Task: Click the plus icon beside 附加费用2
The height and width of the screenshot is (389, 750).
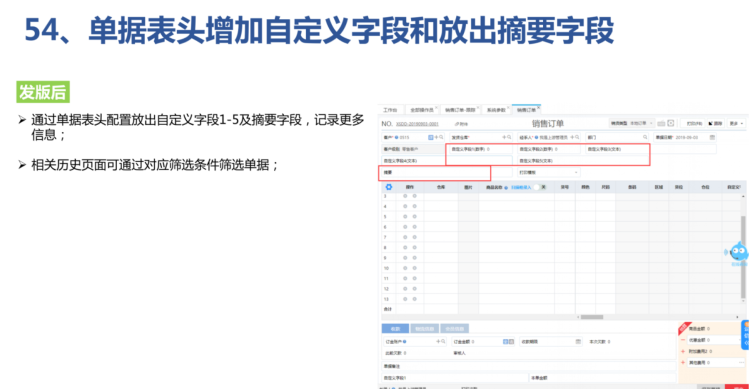Action: (x=683, y=351)
